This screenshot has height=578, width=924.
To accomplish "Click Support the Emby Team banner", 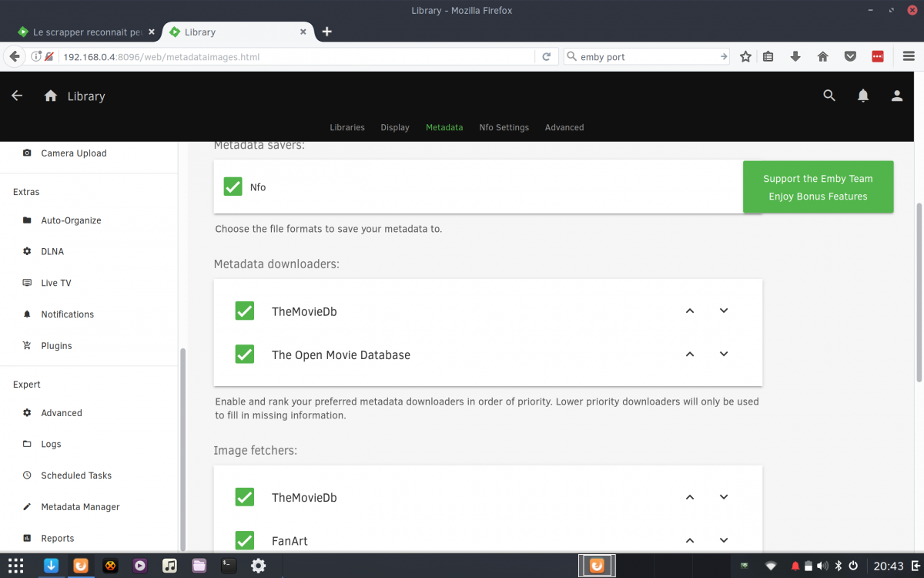I will pyautogui.click(x=818, y=187).
